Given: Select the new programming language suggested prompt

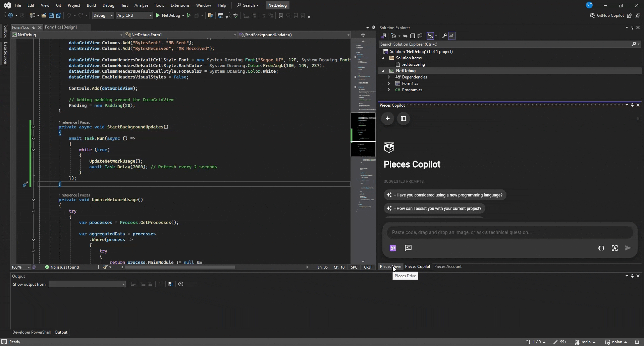Looking at the screenshot, I should pos(445,195).
